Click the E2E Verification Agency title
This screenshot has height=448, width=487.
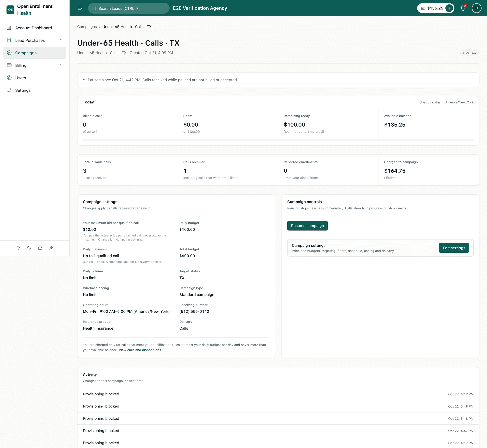tap(200, 8)
